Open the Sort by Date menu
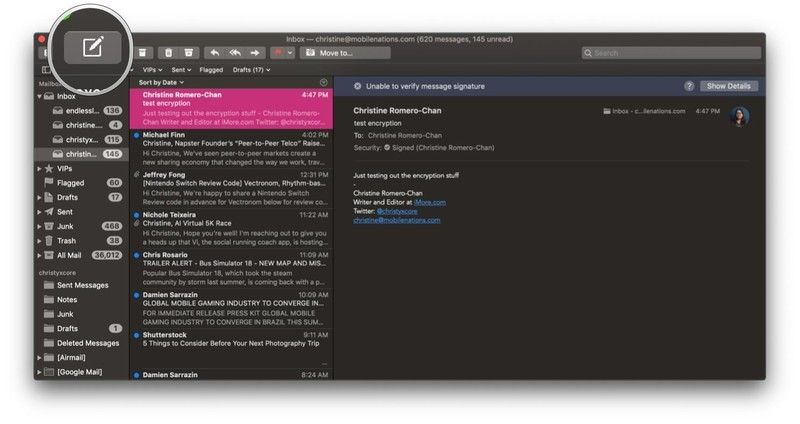Screen dimensions: 800x424 point(161,82)
